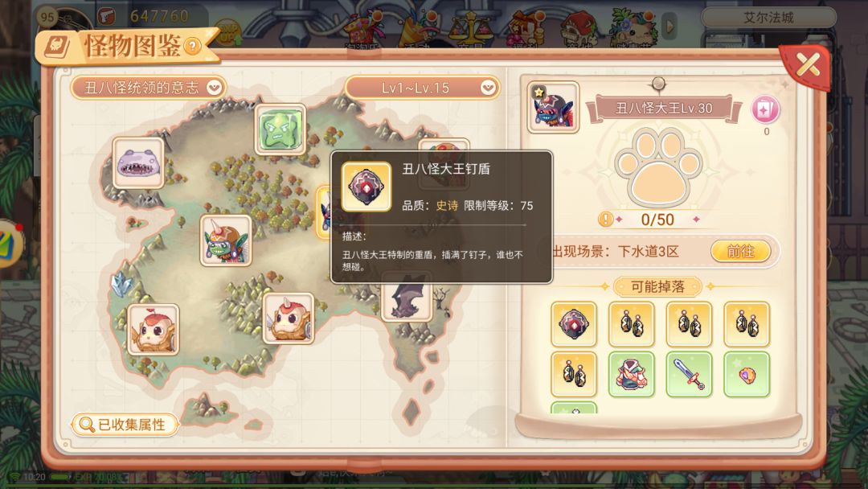The height and width of the screenshot is (489, 868).
Task: Select the green slime monster on the map
Action: click(280, 129)
